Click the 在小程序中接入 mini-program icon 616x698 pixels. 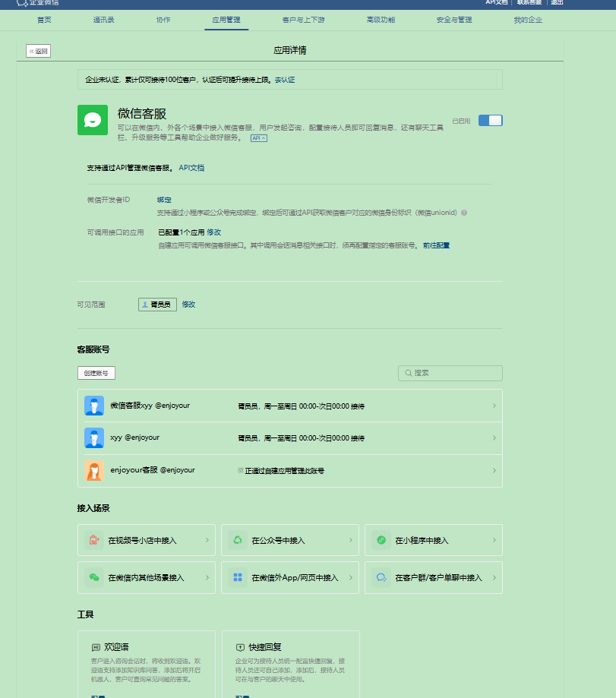(x=381, y=540)
